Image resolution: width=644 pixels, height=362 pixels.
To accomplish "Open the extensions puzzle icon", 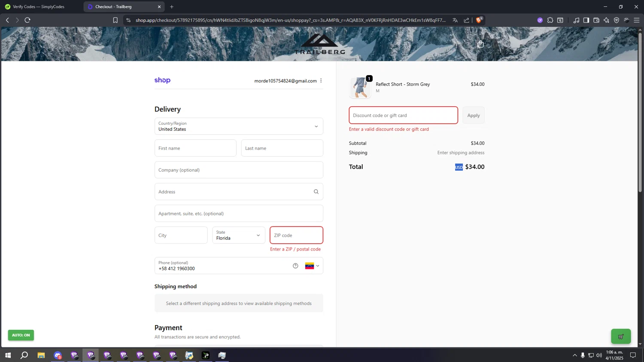I will [550, 20].
